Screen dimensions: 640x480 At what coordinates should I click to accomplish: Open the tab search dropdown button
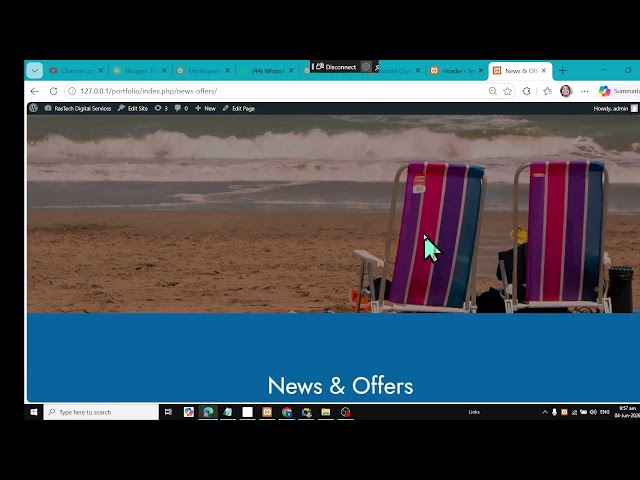coord(35,71)
